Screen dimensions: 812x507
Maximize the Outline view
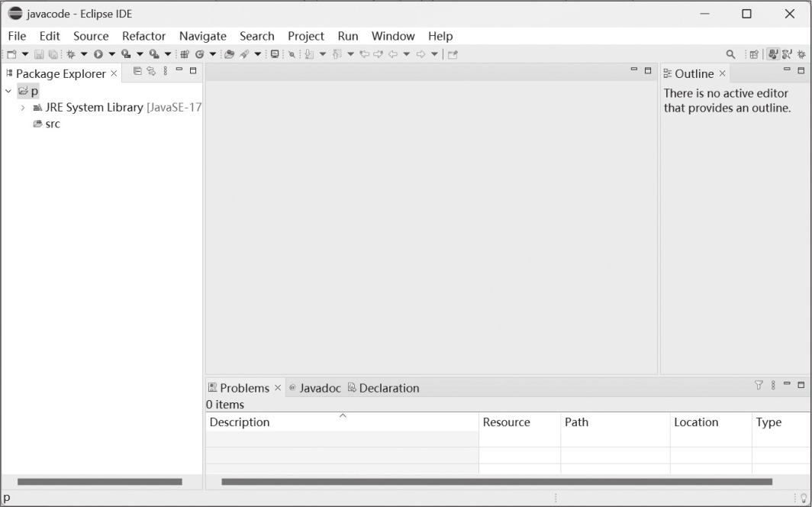(x=801, y=70)
